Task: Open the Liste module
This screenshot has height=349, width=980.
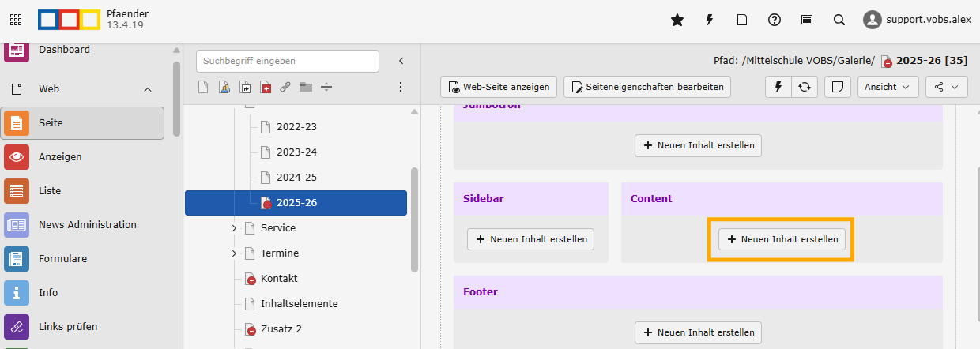Action: tap(49, 191)
